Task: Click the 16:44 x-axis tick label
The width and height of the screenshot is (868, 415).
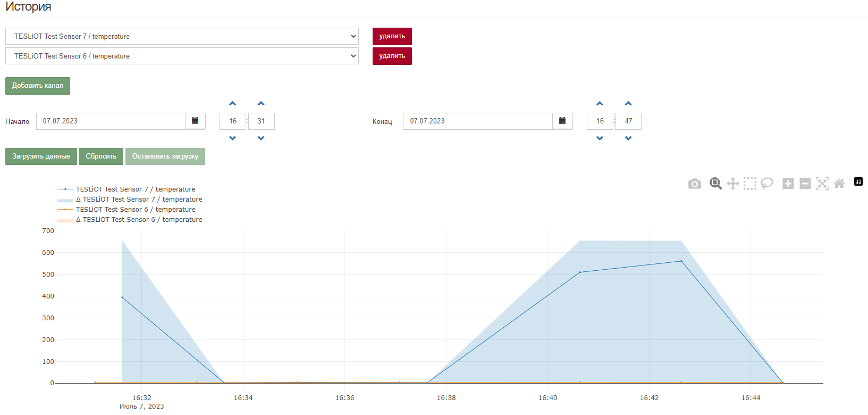Action: 751,398
